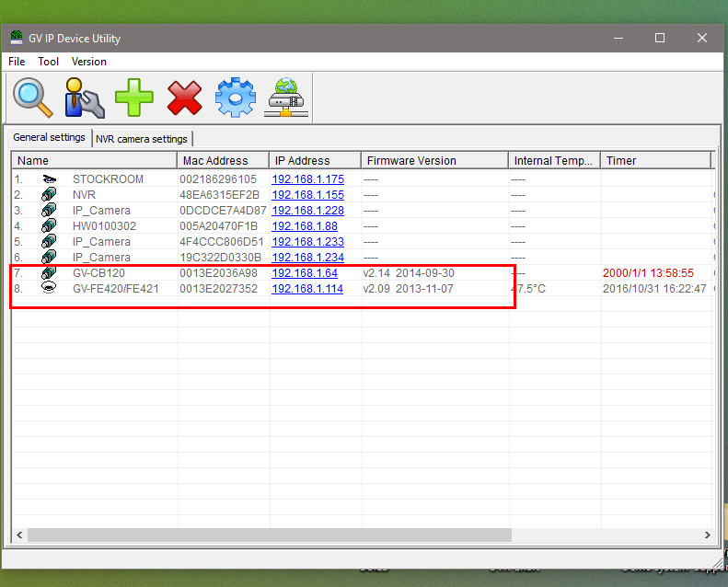Open the blue gear Settings icon
The image size is (728, 587).
[x=236, y=98]
